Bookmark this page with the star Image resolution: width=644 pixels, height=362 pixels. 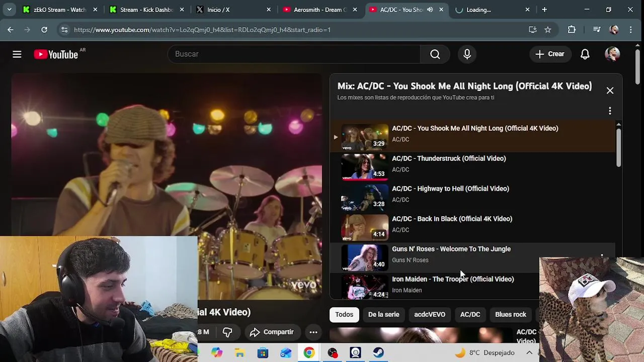tap(548, 30)
